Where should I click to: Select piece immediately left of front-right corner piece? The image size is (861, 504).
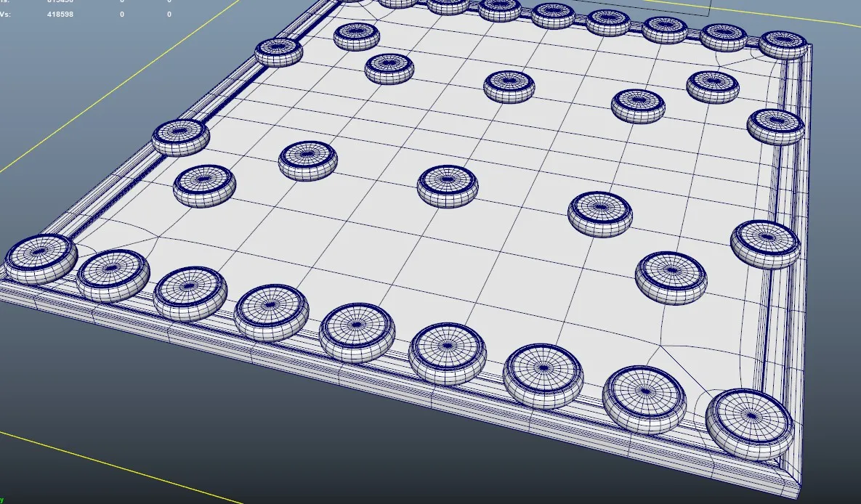click(x=644, y=399)
